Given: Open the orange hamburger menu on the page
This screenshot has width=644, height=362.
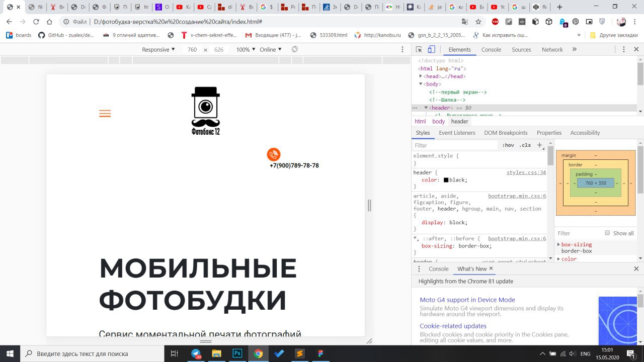Looking at the screenshot, I should (105, 114).
